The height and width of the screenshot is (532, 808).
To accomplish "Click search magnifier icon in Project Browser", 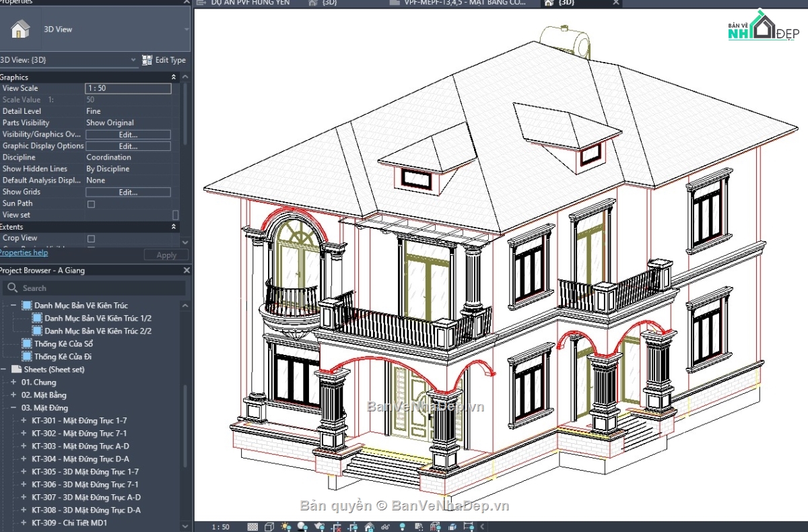I will point(11,288).
